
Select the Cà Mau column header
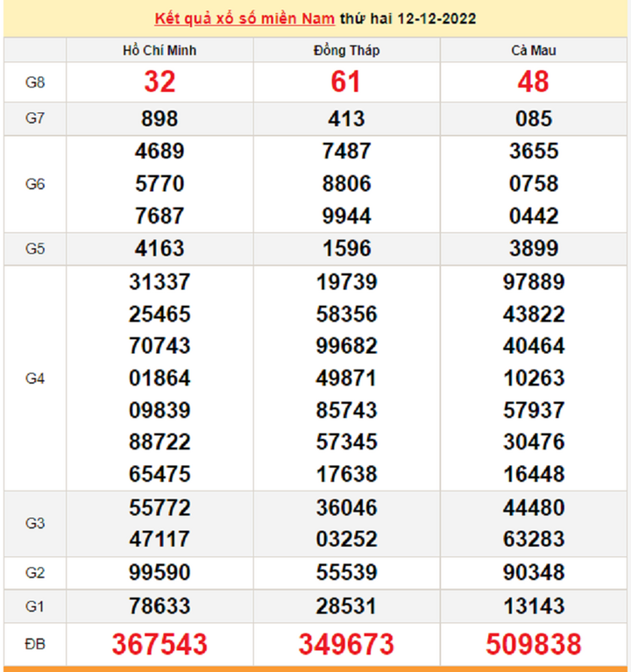pyautogui.click(x=534, y=51)
